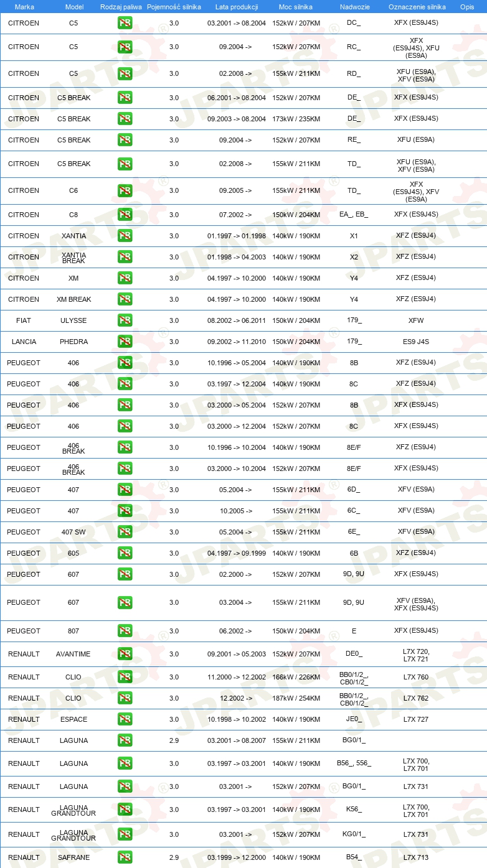
Task: Click fuel type icon in Citroen C5 DC_ row
Action: tap(125, 23)
